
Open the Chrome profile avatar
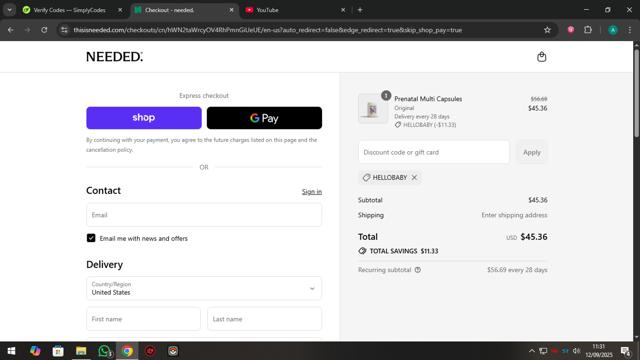tap(613, 30)
